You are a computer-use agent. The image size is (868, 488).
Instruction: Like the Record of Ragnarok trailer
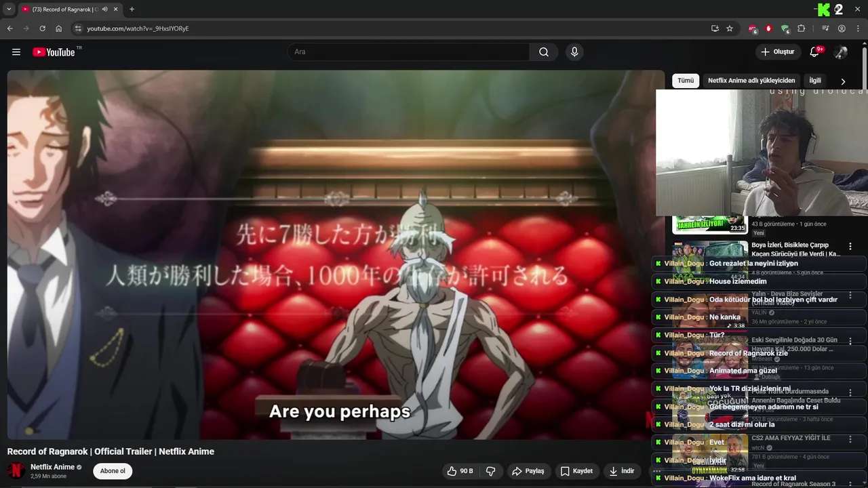point(460,471)
